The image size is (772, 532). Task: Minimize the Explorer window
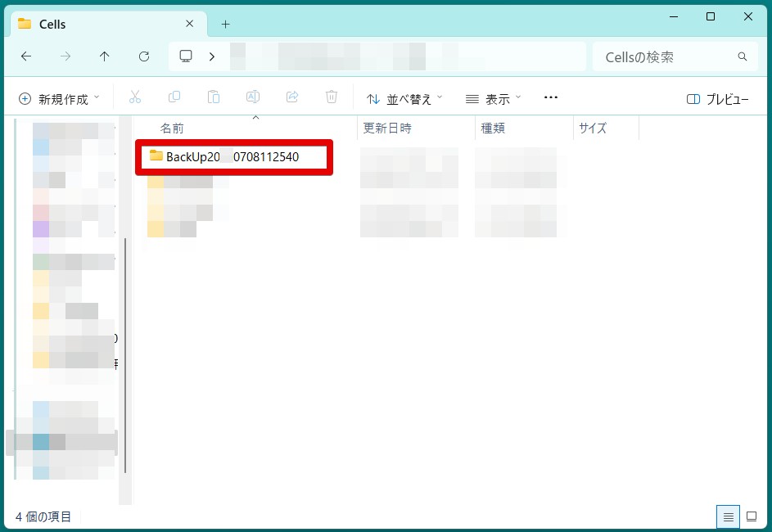(674, 16)
